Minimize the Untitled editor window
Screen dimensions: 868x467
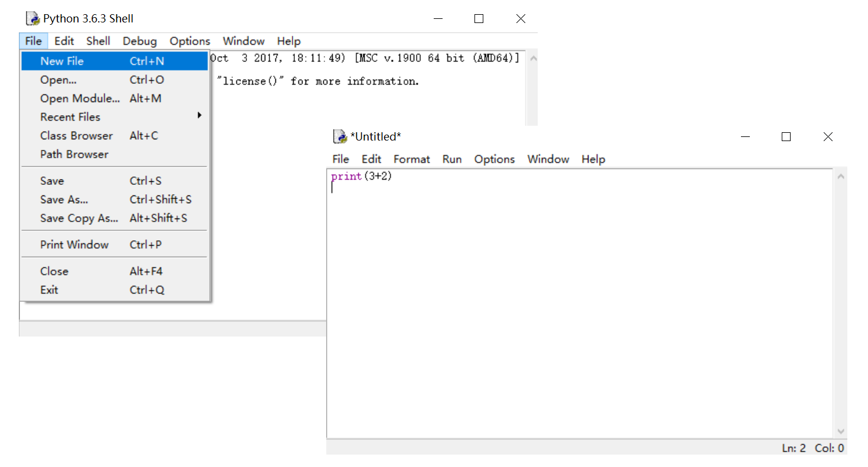tap(745, 137)
